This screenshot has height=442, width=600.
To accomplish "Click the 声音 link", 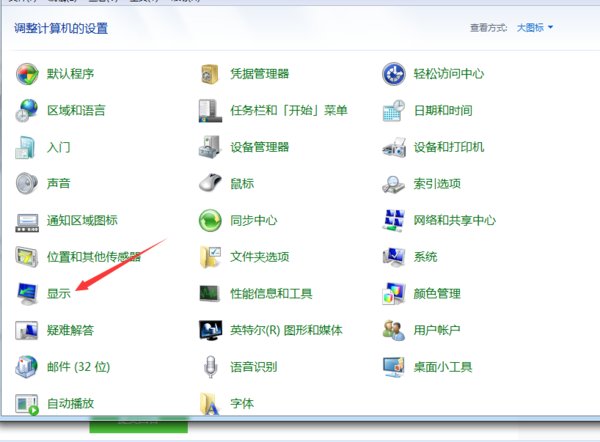I will point(59,184).
